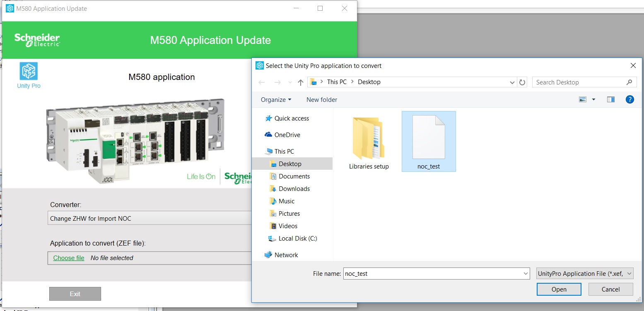The height and width of the screenshot is (311, 644).
Task: Open recent locations dropdown arrow
Action: tap(290, 82)
